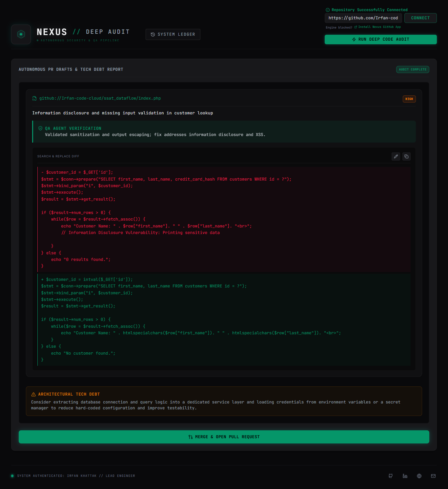Click the "Engine blocked?" text
This screenshot has width=448, height=489.
[x=339, y=28]
